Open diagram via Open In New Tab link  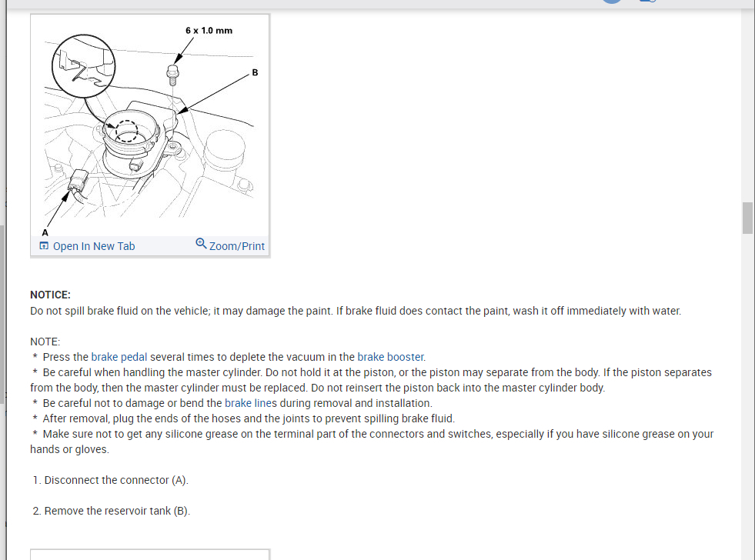tap(94, 246)
